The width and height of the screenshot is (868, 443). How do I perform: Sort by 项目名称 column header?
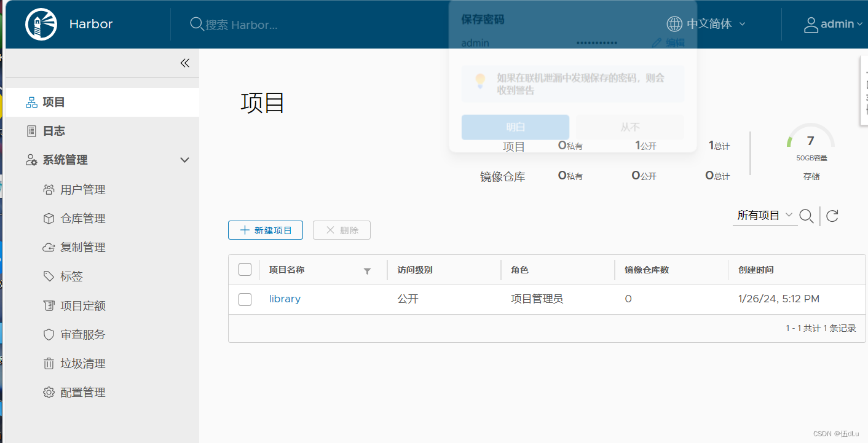(287, 270)
